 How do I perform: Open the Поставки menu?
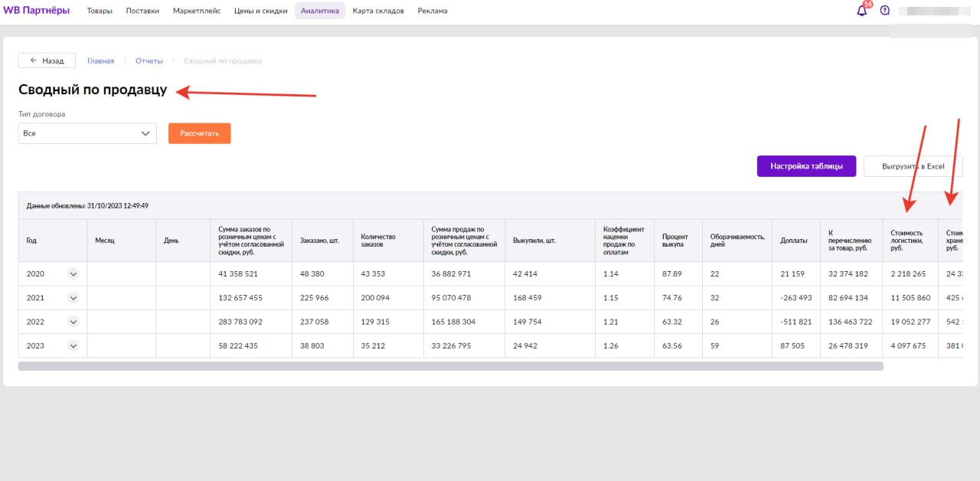coord(142,11)
